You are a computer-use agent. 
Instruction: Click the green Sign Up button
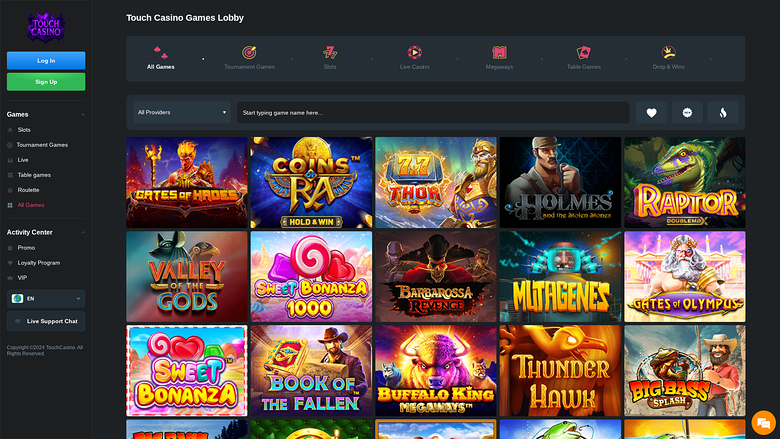[x=46, y=82]
